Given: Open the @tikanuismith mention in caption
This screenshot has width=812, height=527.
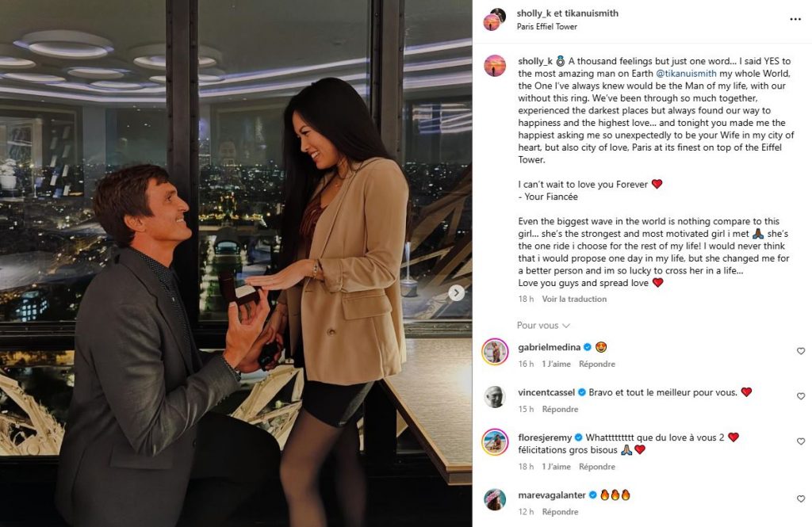Looking at the screenshot, I should coord(686,74).
